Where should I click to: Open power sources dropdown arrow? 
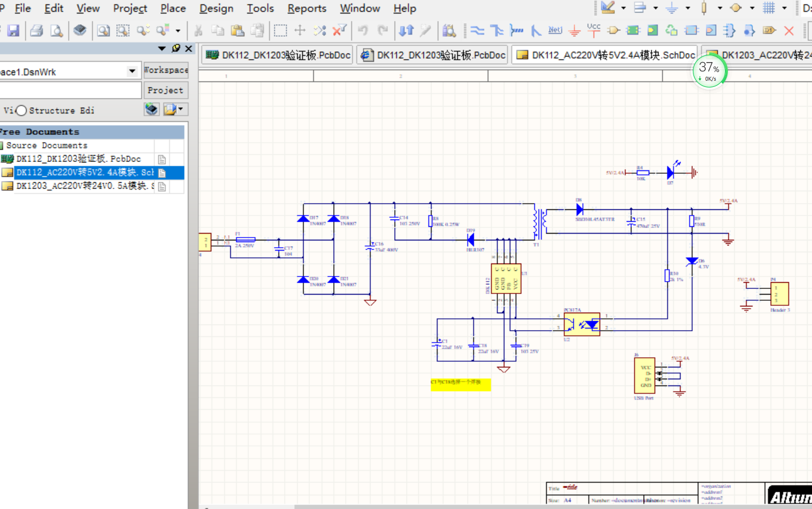coord(688,8)
